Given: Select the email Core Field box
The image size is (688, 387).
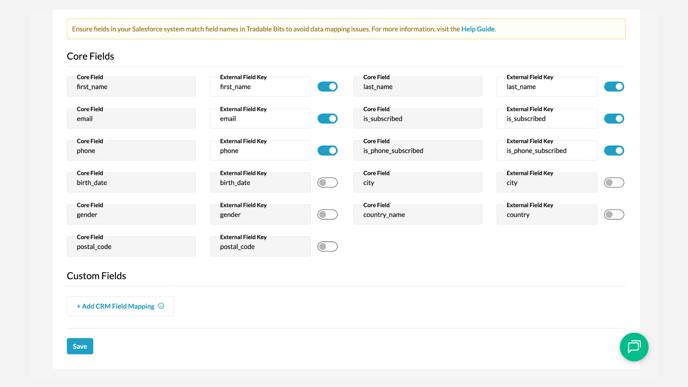Looking at the screenshot, I should coord(131,118).
